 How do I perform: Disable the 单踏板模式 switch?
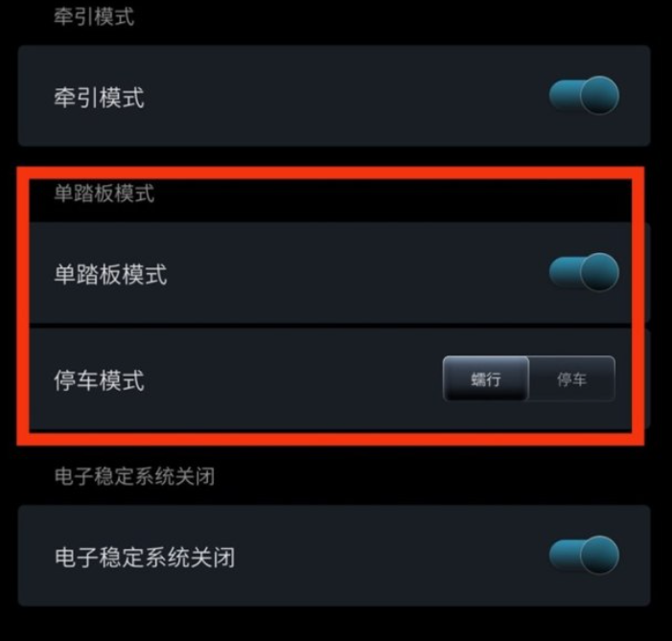(x=584, y=272)
